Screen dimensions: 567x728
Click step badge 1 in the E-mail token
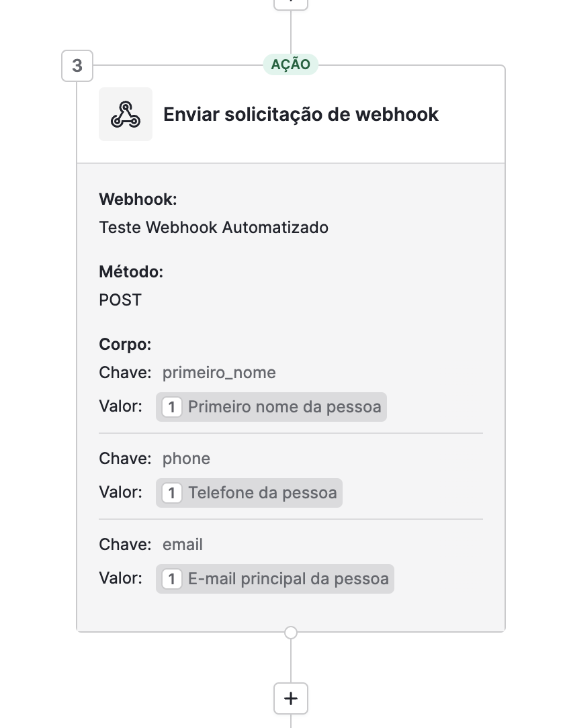coord(172,579)
